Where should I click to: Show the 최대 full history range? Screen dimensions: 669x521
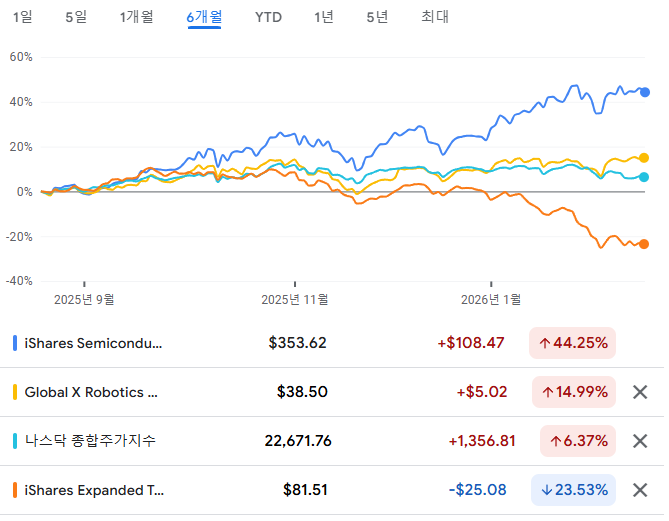(x=435, y=17)
